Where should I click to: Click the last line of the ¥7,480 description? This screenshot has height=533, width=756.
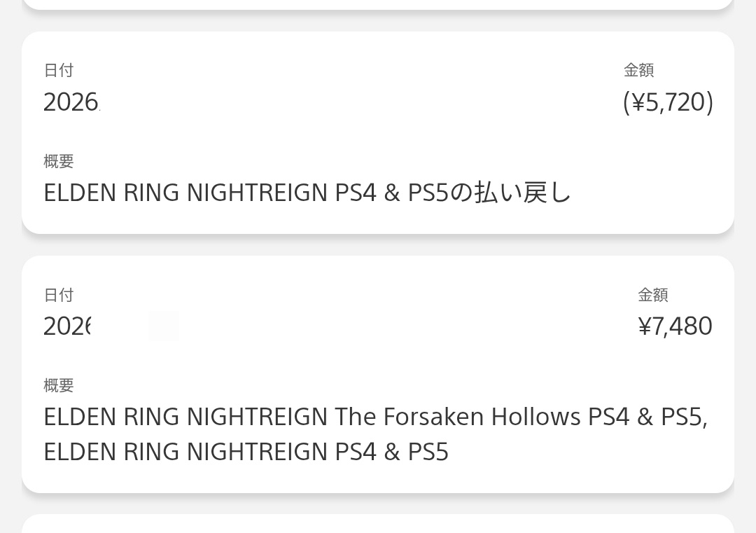coord(246,452)
